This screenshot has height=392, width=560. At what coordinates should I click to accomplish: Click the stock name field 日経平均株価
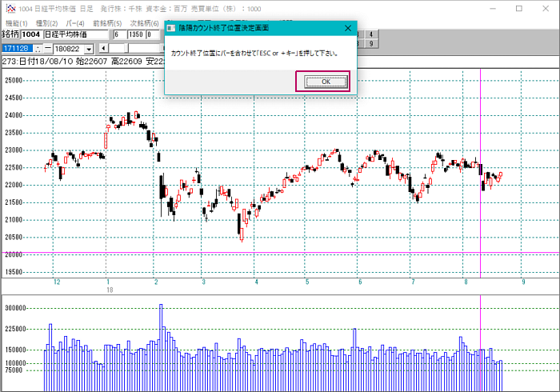[x=76, y=34]
